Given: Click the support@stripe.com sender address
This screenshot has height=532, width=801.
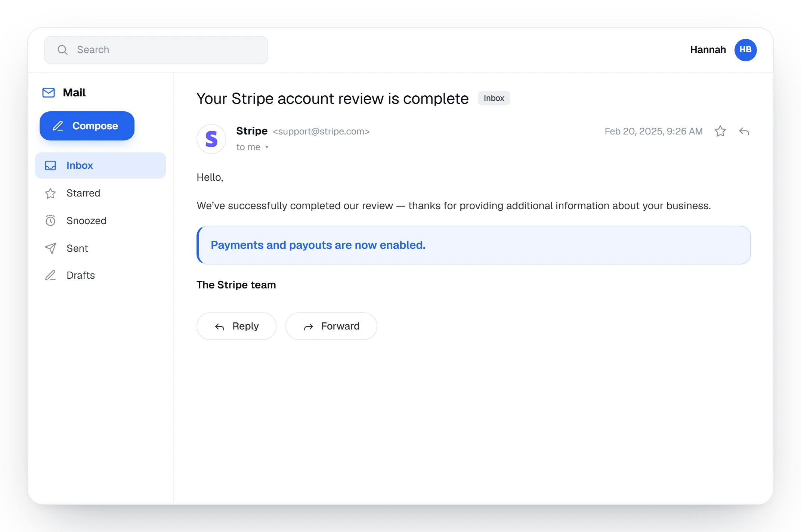Looking at the screenshot, I should tap(321, 132).
